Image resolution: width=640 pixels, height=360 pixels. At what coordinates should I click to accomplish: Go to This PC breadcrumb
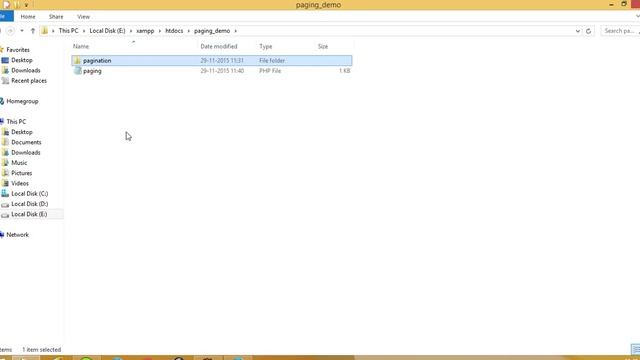68,31
